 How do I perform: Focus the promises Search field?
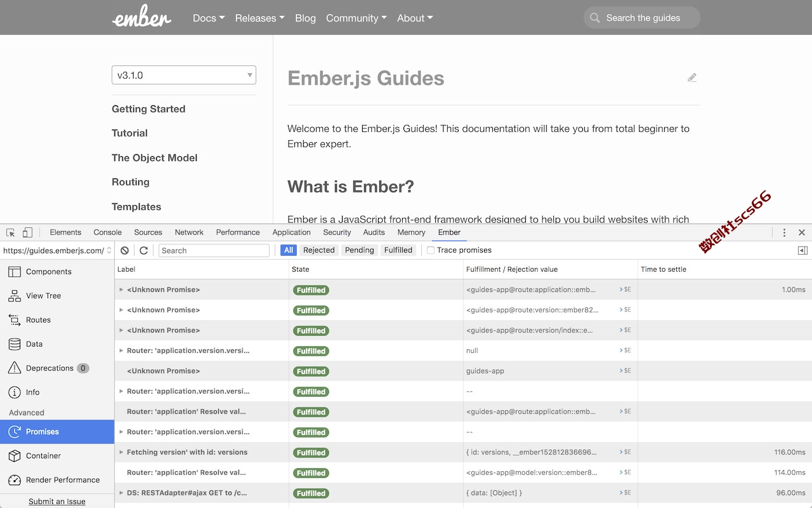click(x=214, y=250)
